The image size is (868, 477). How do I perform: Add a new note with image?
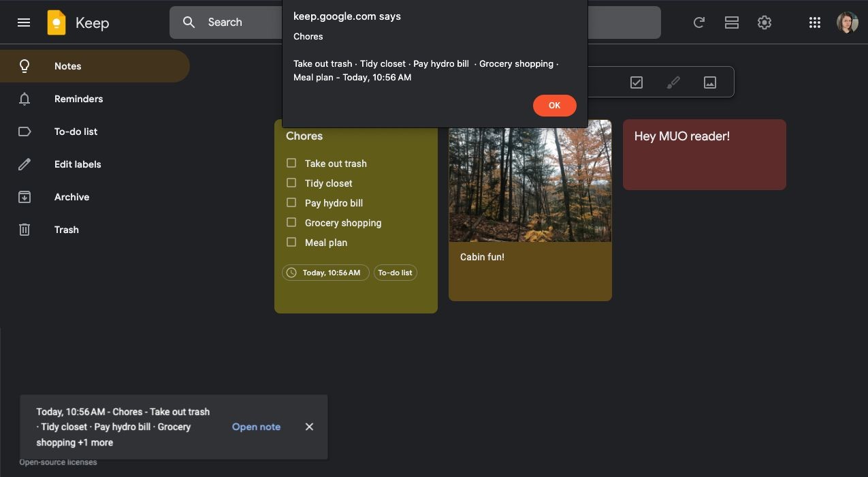click(x=710, y=82)
